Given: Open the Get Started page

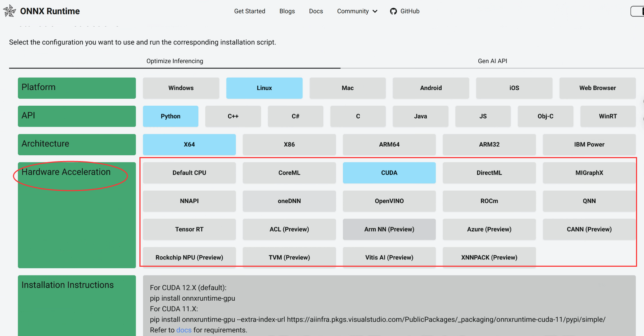Looking at the screenshot, I should tap(250, 11).
